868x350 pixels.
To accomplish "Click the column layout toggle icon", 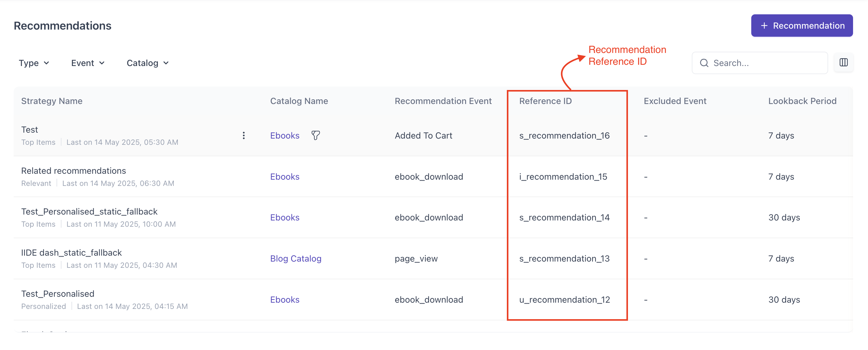I will [x=843, y=62].
